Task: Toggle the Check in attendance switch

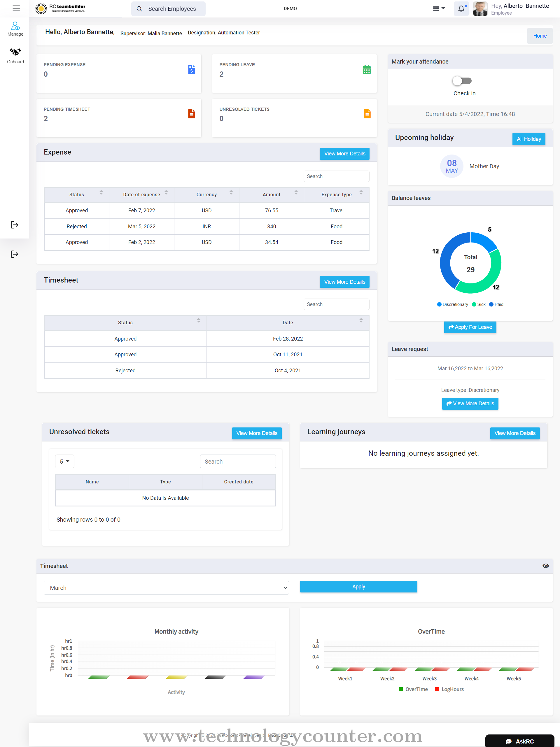Action: point(462,81)
